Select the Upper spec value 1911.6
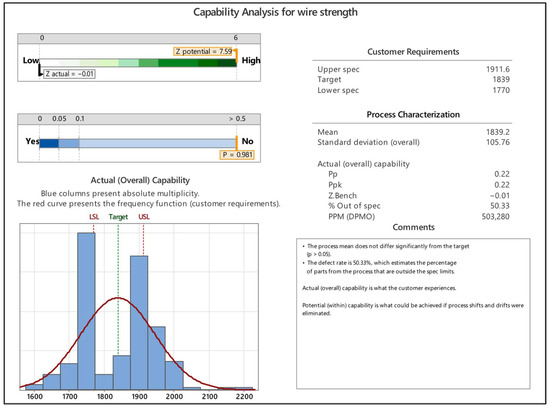The width and height of the screenshot is (550, 408). (x=498, y=69)
